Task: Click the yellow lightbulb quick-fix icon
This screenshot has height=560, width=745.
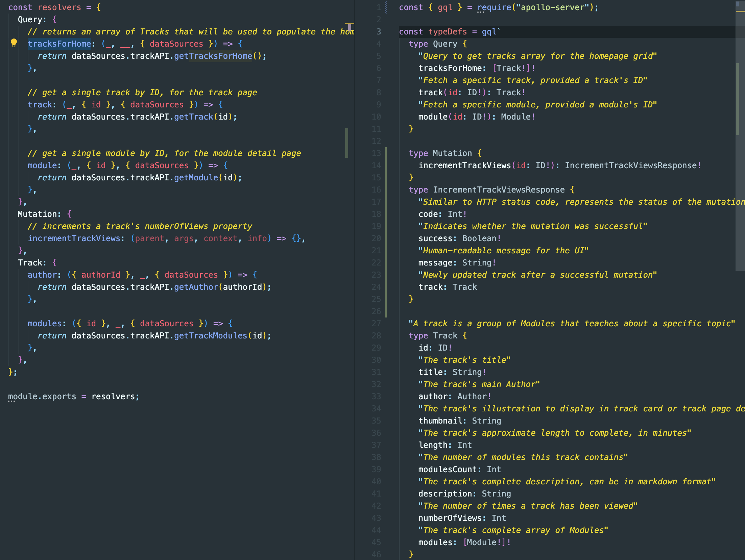Action: [14, 43]
